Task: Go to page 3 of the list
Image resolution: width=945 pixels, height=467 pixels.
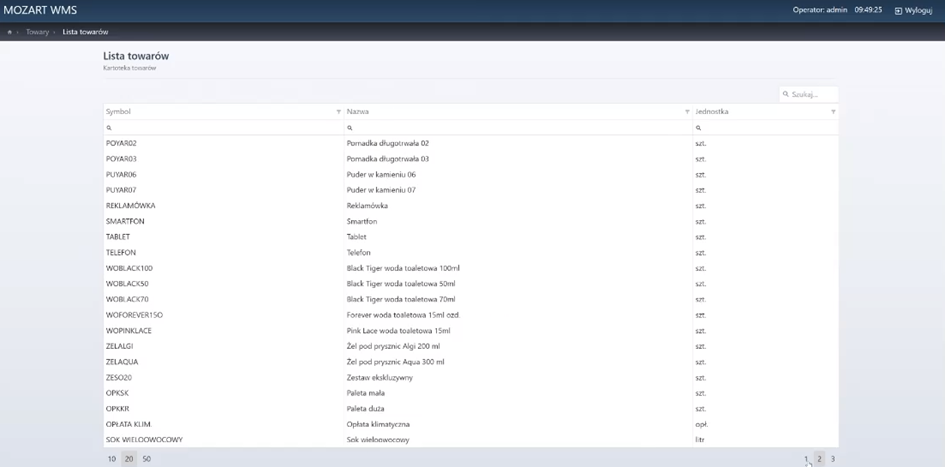Action: (832, 458)
